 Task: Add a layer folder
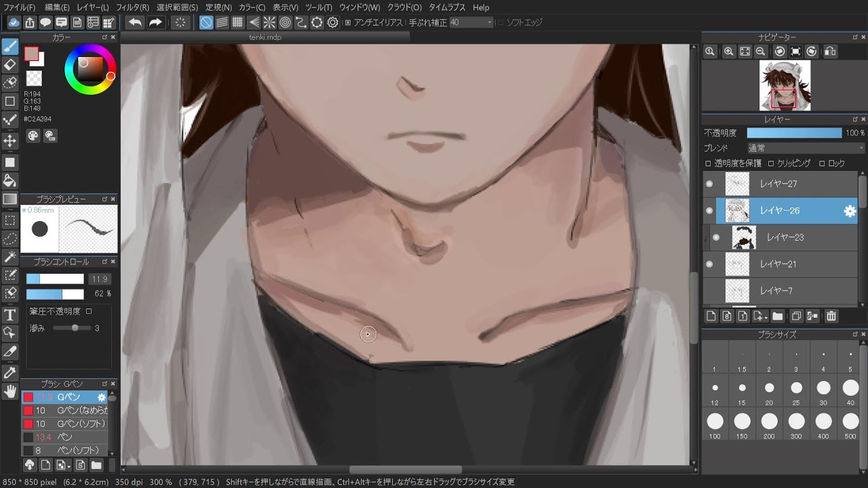coord(777,316)
